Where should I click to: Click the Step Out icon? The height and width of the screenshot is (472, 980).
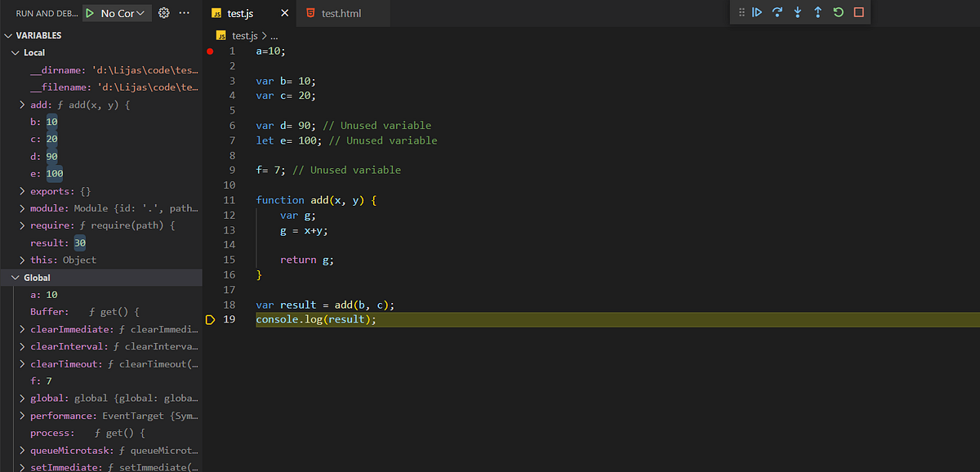click(817, 11)
